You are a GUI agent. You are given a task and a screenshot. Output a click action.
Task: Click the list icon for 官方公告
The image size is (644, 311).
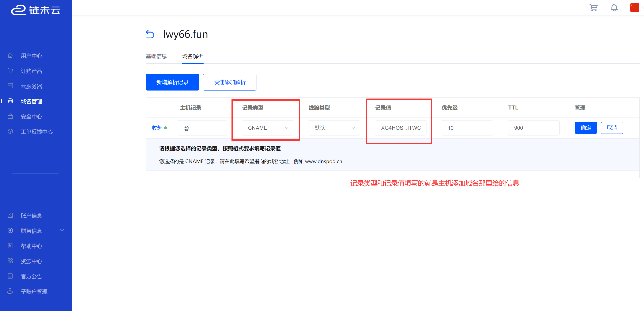coord(10,276)
